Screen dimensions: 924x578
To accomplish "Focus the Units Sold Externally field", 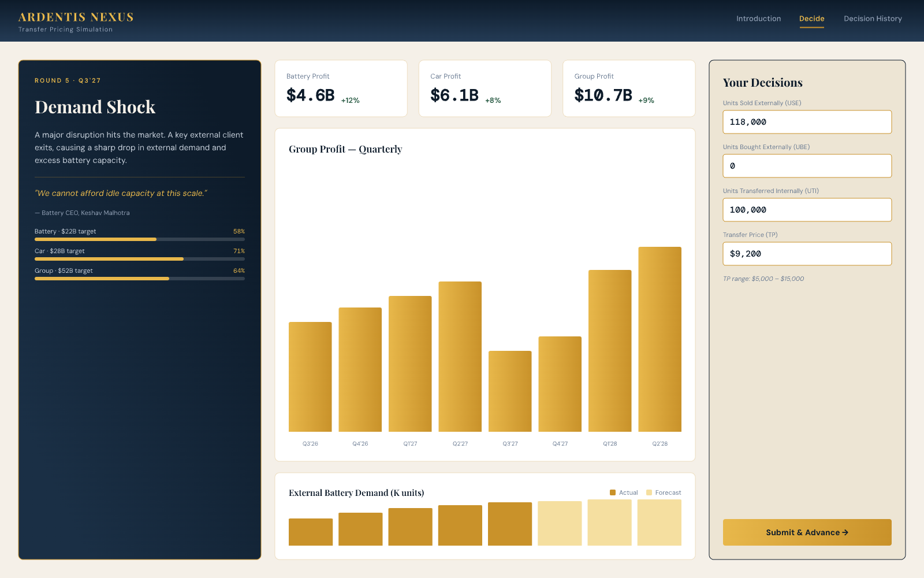I will coord(807,122).
